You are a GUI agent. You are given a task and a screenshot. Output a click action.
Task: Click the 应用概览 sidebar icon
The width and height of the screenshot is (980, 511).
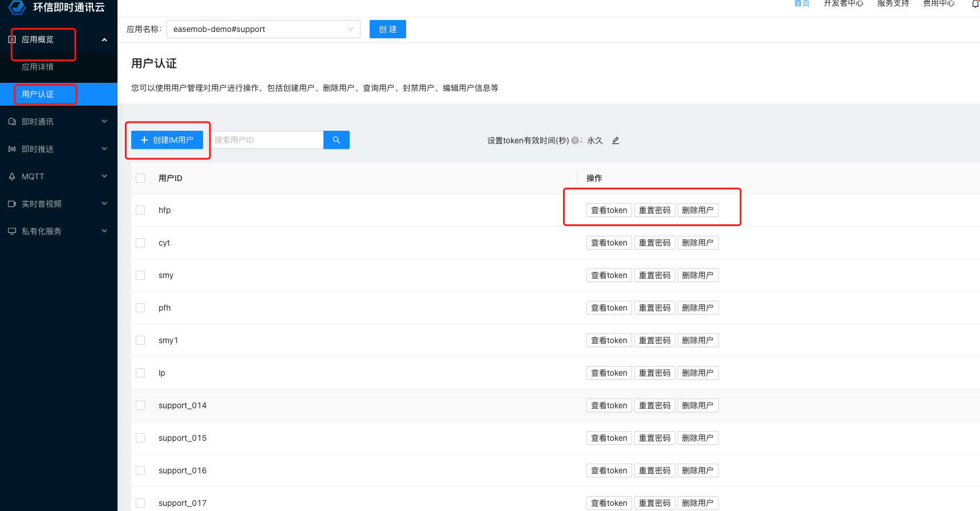(11, 39)
